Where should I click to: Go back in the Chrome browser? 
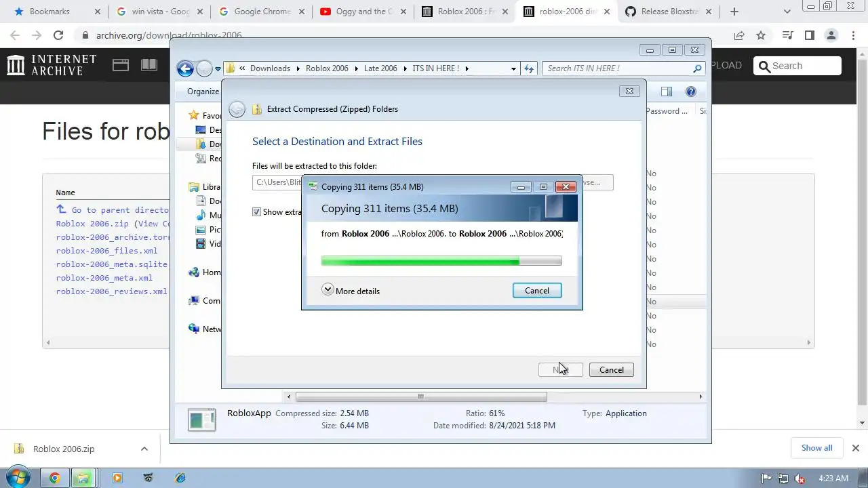point(15,35)
